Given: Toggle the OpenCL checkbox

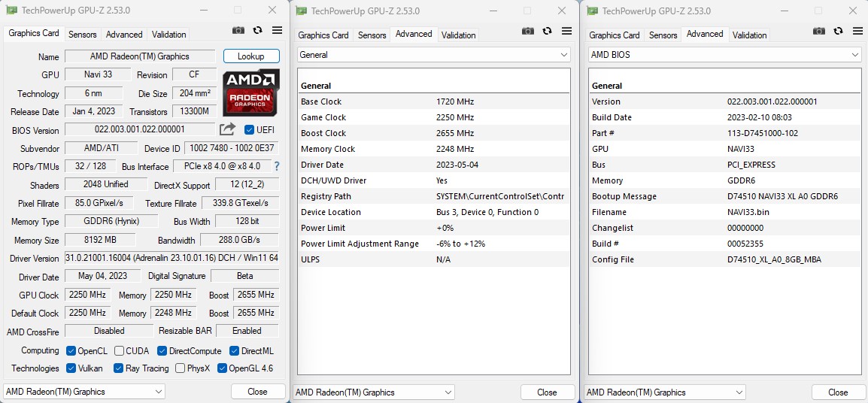Looking at the screenshot, I should 71,351.
